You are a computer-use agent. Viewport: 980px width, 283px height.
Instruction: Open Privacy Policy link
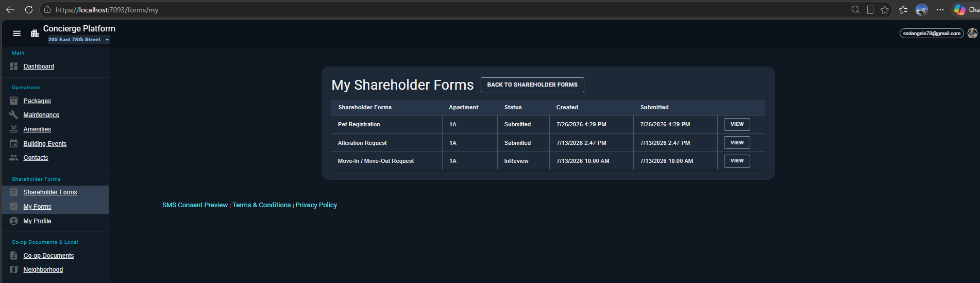pos(316,205)
